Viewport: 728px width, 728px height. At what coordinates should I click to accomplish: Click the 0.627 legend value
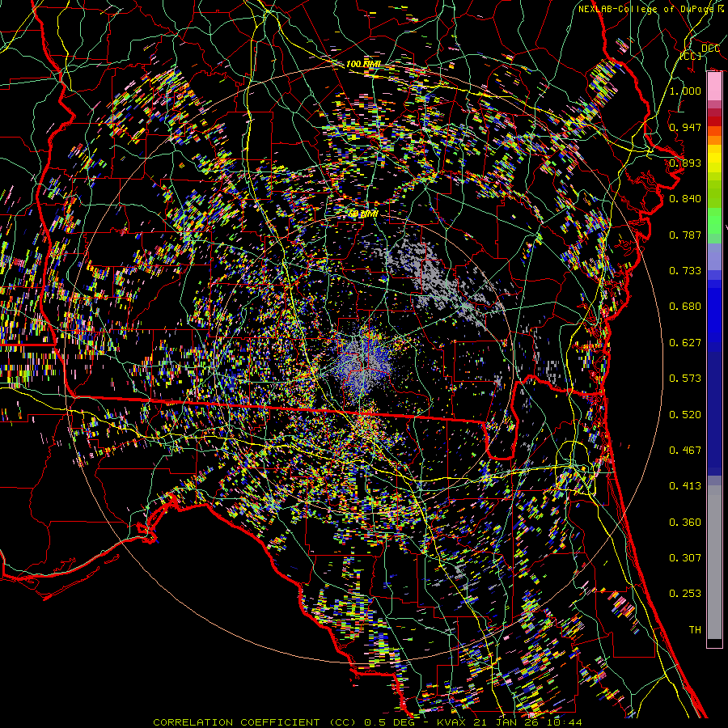pyautogui.click(x=685, y=343)
